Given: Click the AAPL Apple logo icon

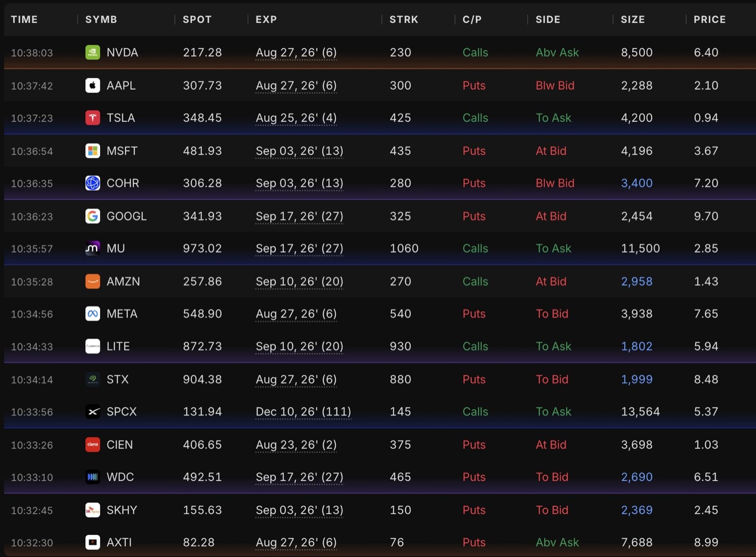Looking at the screenshot, I should click(92, 85).
